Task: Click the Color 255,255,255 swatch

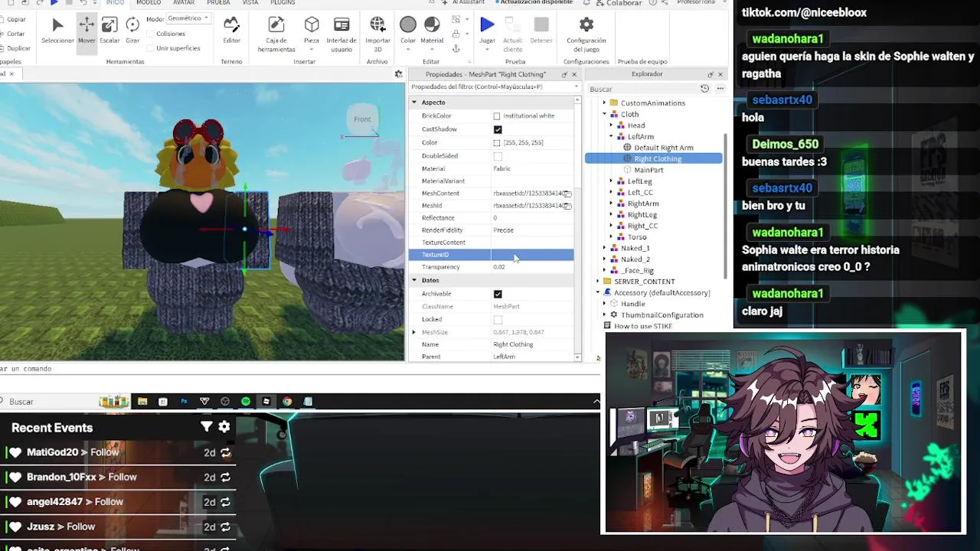Action: [x=497, y=143]
